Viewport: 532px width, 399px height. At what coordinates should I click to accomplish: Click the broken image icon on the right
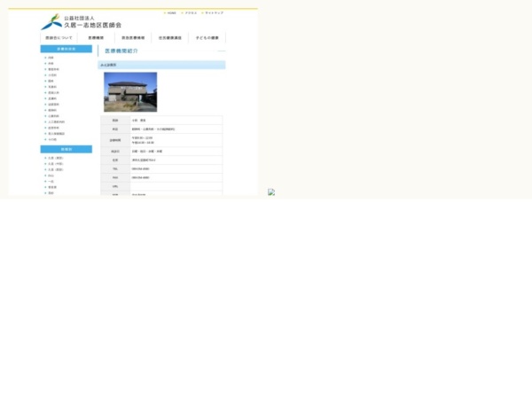[271, 192]
